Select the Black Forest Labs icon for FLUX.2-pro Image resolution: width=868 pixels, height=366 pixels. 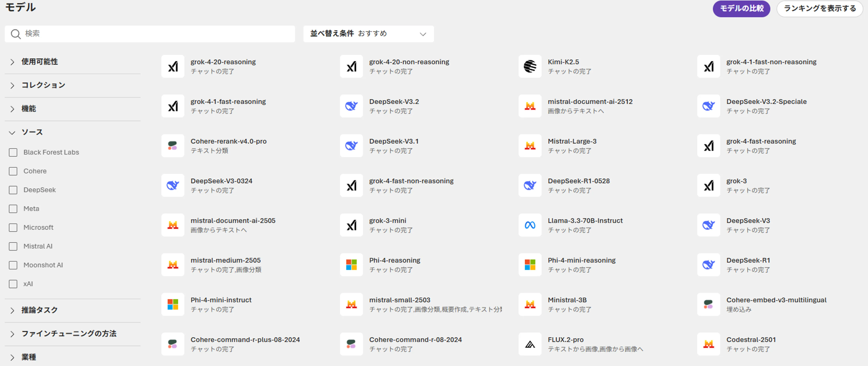[530, 345]
